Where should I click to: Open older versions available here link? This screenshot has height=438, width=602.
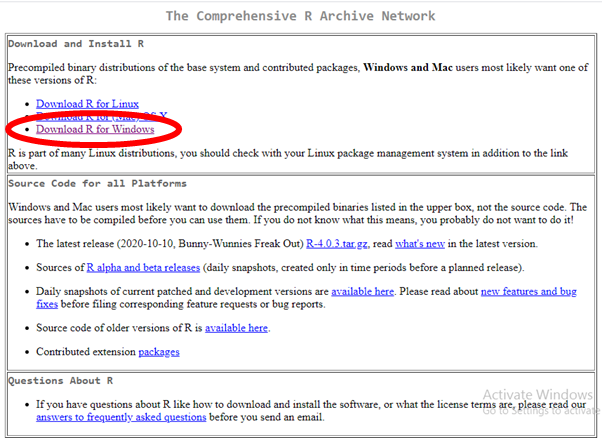click(x=236, y=328)
